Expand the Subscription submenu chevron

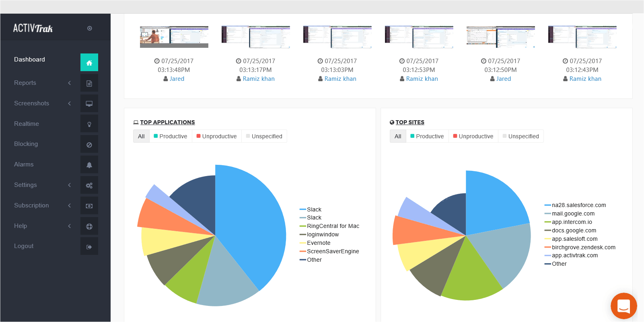(69, 205)
